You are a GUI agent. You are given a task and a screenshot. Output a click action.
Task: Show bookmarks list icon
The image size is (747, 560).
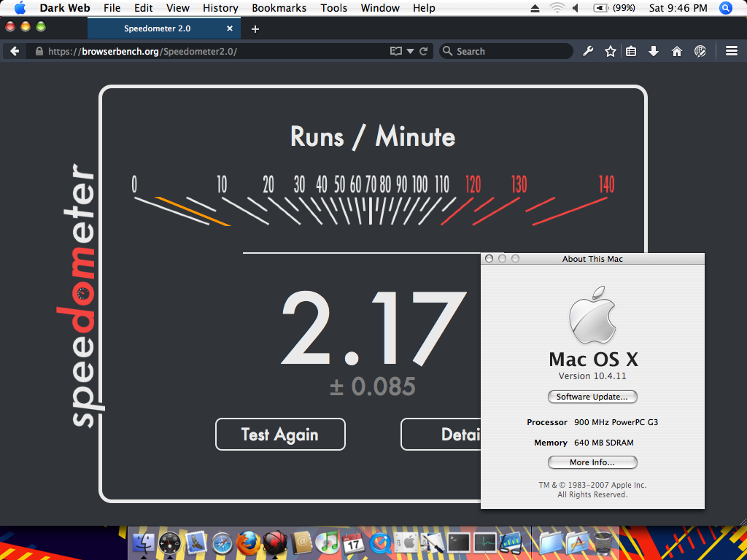pos(631,52)
